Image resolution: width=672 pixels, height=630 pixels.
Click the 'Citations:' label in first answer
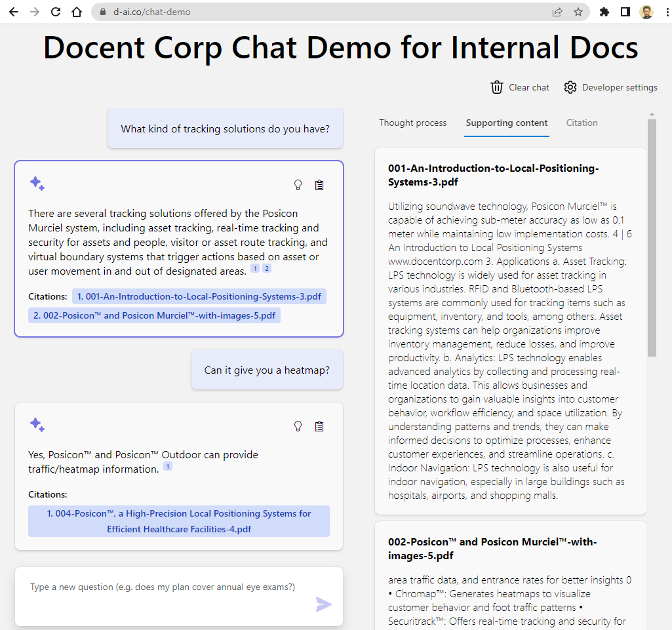pos(48,296)
